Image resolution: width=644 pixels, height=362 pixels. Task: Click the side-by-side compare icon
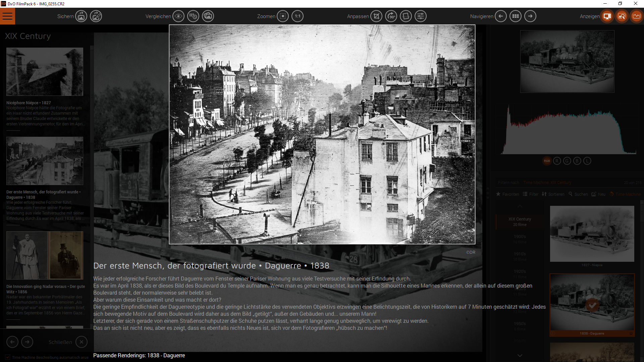tap(193, 16)
